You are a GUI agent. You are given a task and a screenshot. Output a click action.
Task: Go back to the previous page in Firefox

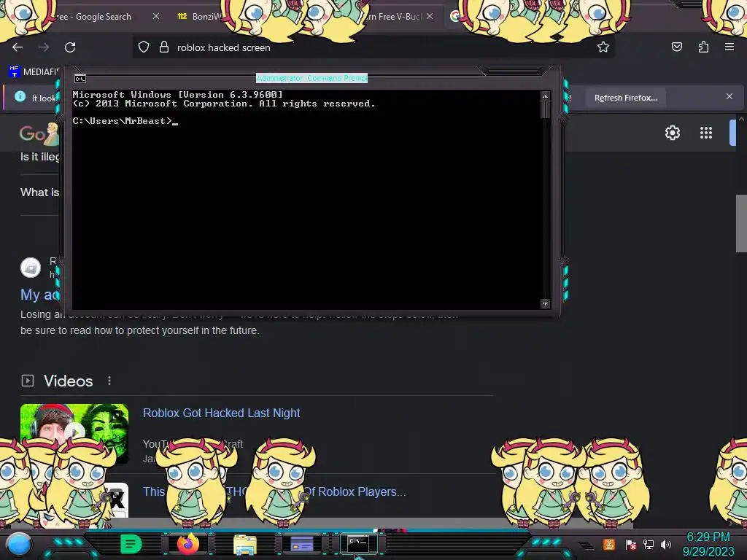coord(18,47)
